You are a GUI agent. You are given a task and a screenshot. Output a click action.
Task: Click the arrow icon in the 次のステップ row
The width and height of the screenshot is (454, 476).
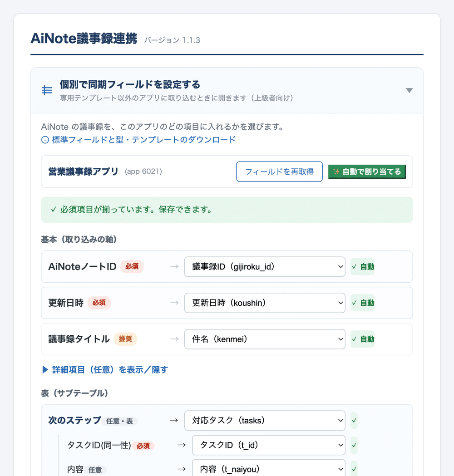[174, 421]
